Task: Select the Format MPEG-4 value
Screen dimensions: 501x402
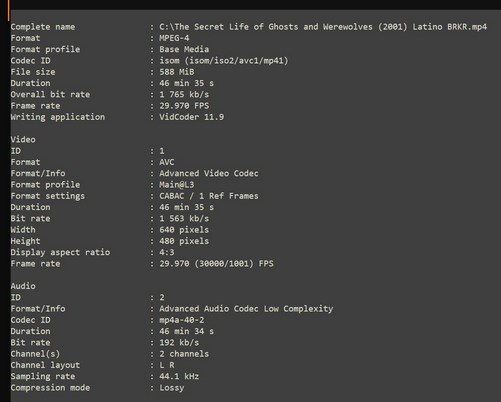Action: 174,38
